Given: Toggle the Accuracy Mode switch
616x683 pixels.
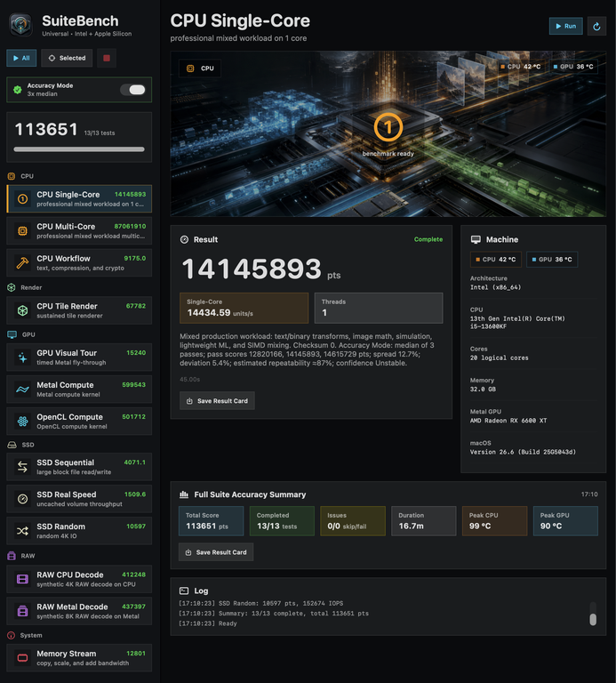Looking at the screenshot, I should coord(132,90).
